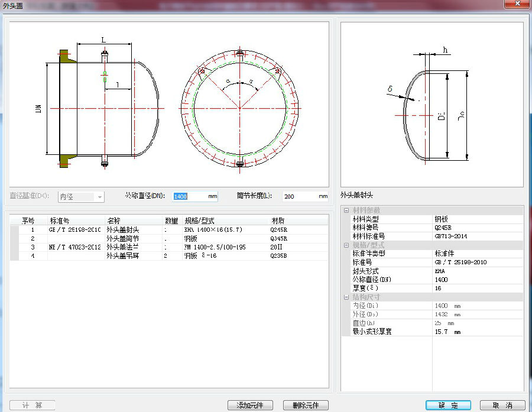Click the 规格/型式 column header
The width and height of the screenshot is (532, 412).
click(x=225, y=221)
